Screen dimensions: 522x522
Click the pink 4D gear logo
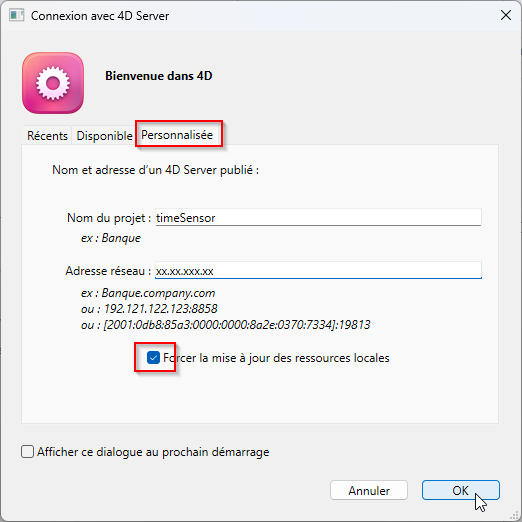click(x=53, y=83)
